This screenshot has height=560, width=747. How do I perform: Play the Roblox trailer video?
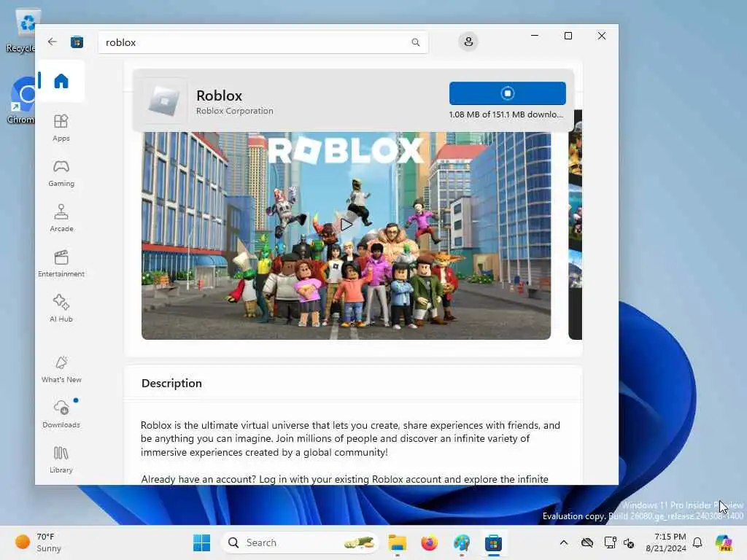click(x=346, y=225)
